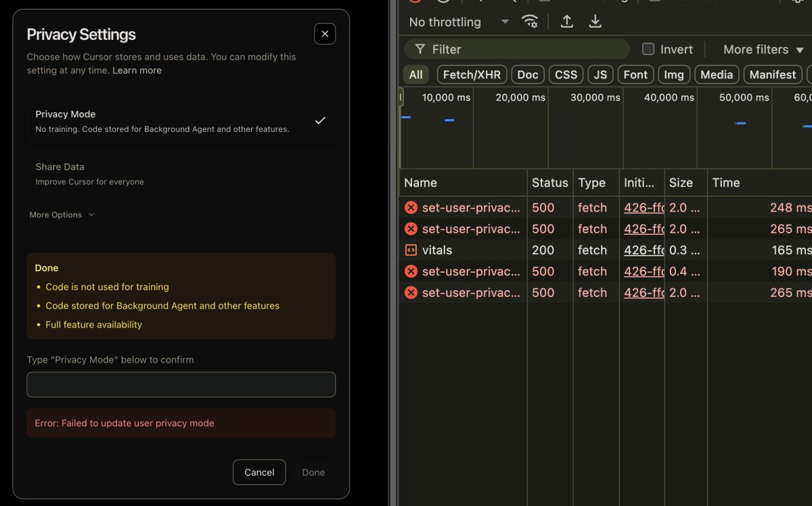Select the Img filter
Screen dimensions: 812x506
(x=674, y=74)
